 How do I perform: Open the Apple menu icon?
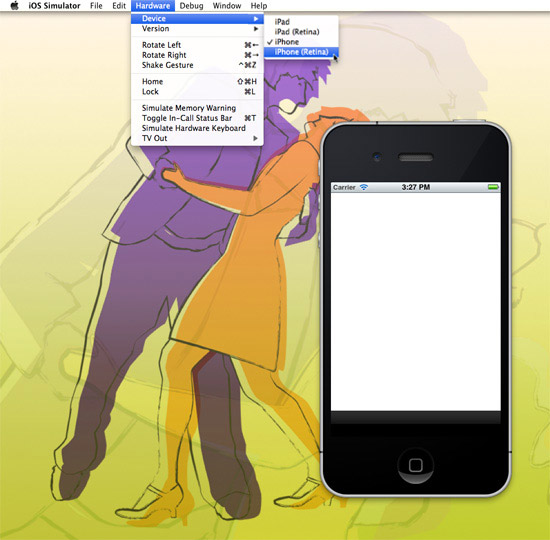[x=14, y=6]
